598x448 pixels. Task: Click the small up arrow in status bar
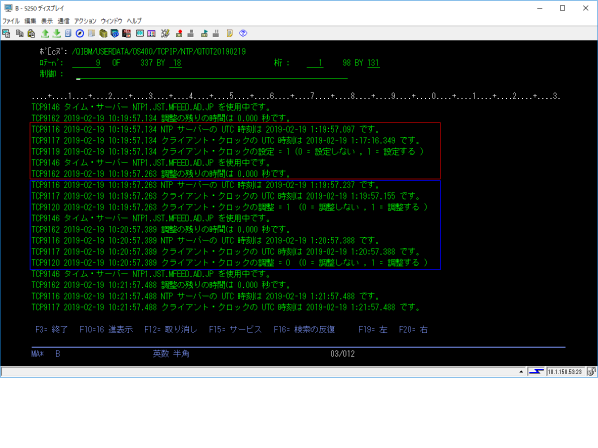coord(521,372)
